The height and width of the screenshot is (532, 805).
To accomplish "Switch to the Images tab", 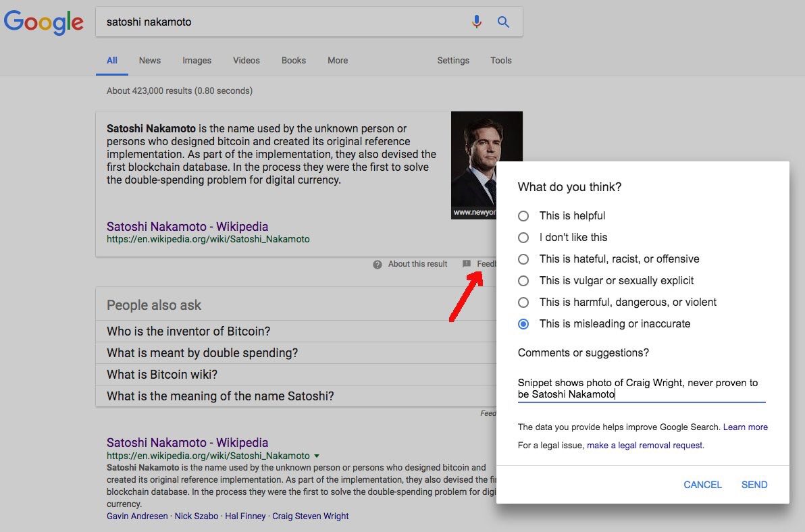I will point(197,60).
